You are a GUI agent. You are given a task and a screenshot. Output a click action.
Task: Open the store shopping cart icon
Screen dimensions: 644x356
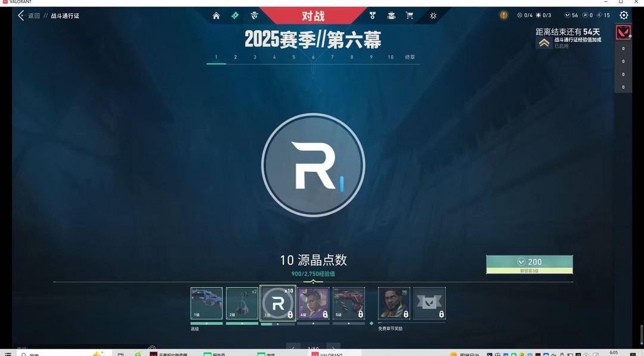tap(410, 16)
